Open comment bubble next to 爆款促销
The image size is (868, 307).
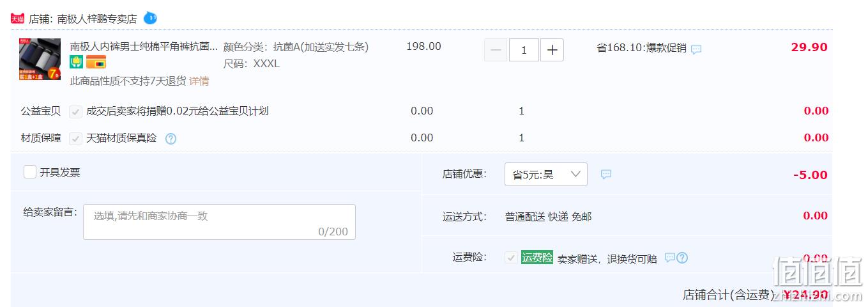(696, 49)
